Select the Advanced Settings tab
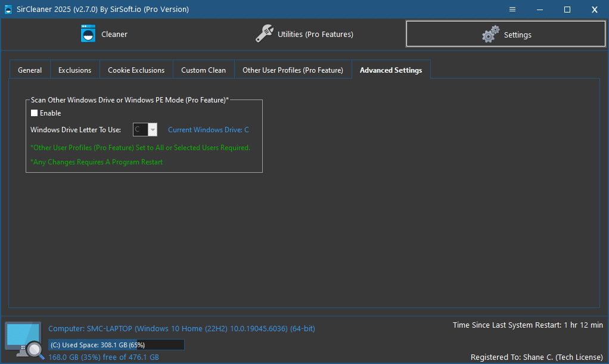The image size is (609, 364). click(x=391, y=70)
